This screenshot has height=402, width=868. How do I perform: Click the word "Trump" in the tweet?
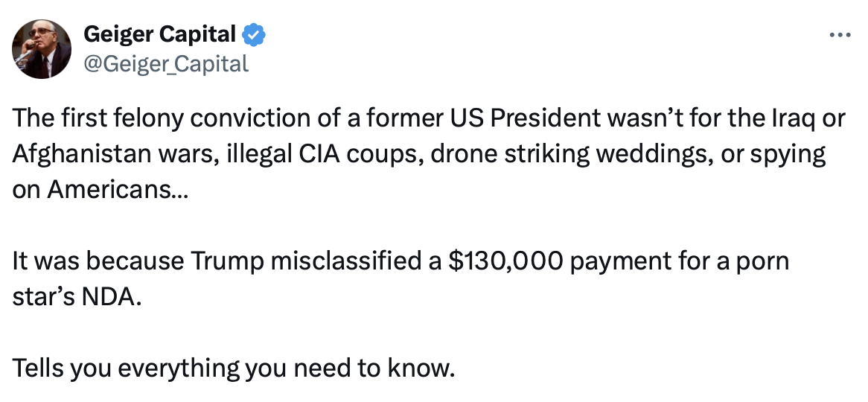tap(227, 262)
